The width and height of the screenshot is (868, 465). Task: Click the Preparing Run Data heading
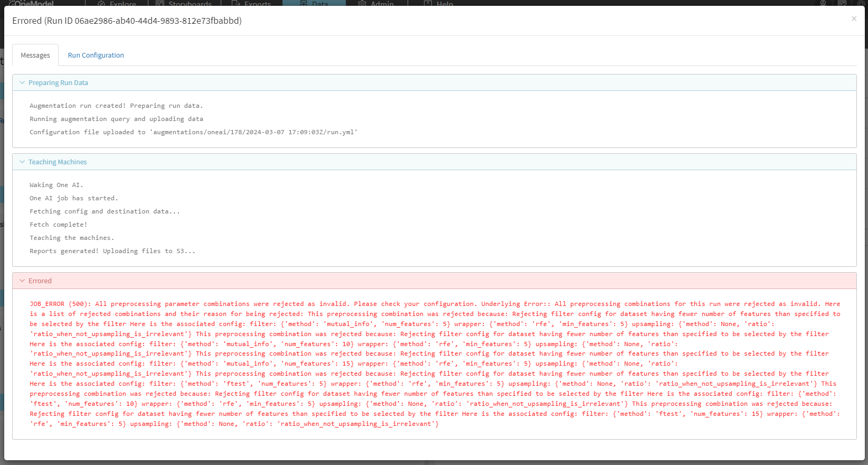click(x=58, y=83)
